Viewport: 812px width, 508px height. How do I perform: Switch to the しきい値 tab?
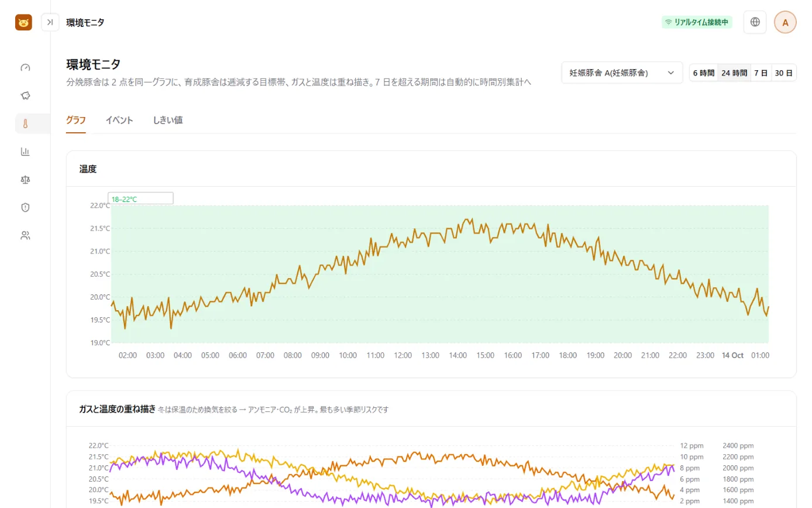point(168,121)
